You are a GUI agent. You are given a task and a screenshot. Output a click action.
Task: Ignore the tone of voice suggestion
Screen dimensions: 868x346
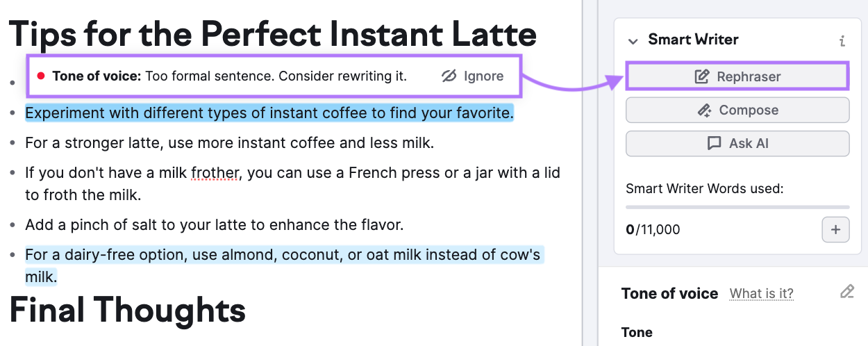pyautogui.click(x=473, y=76)
